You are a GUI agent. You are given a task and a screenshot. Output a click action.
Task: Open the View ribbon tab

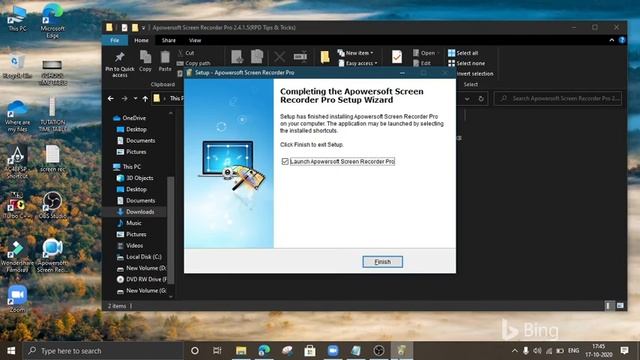point(195,40)
